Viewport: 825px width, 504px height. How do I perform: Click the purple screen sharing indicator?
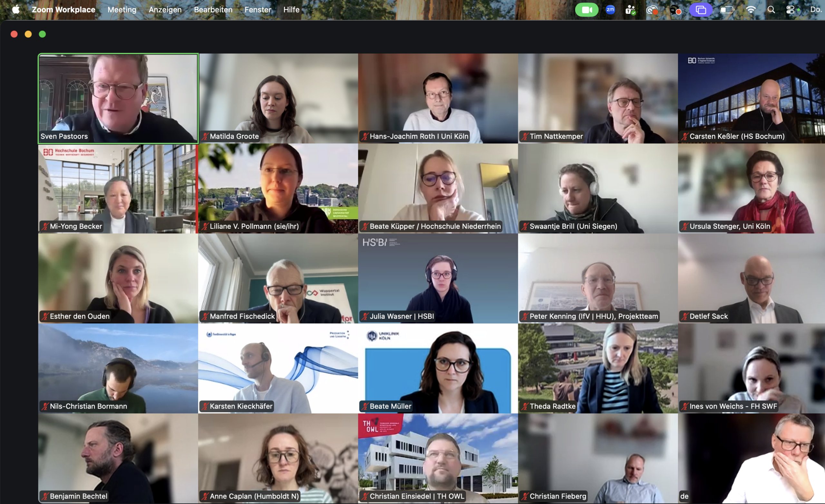coord(701,10)
